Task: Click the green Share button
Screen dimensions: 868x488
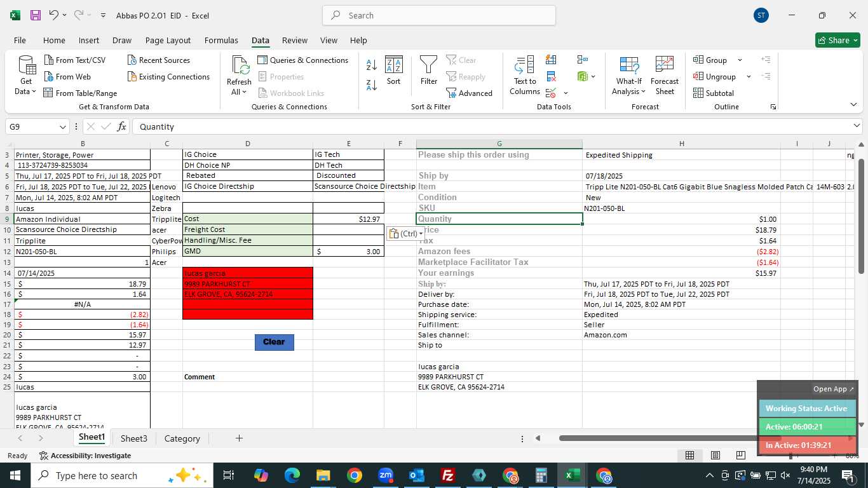Action: [x=837, y=40]
